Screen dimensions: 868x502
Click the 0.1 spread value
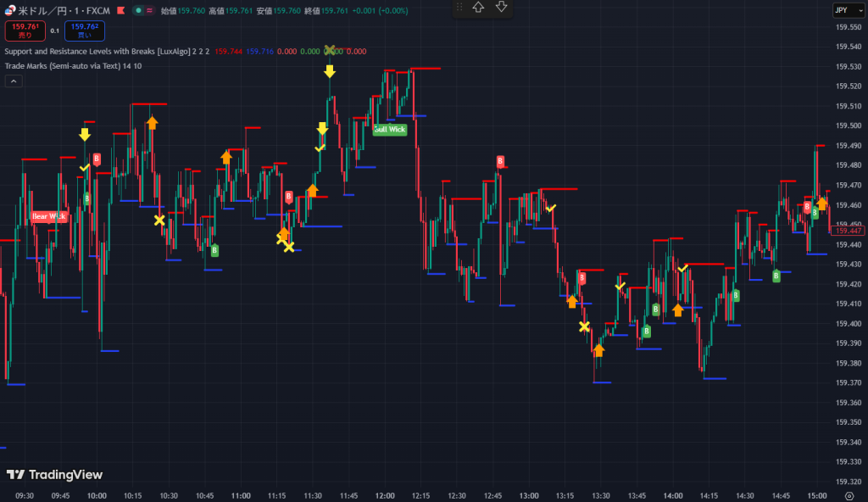[54, 31]
